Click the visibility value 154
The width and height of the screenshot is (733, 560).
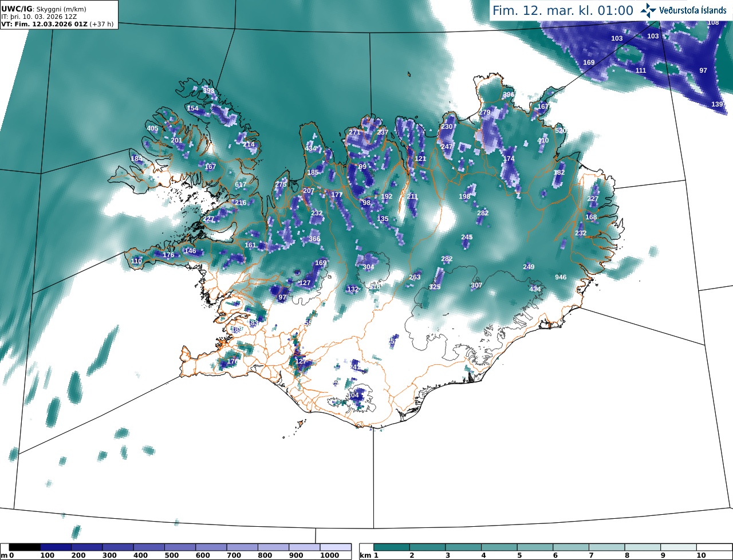click(x=192, y=108)
